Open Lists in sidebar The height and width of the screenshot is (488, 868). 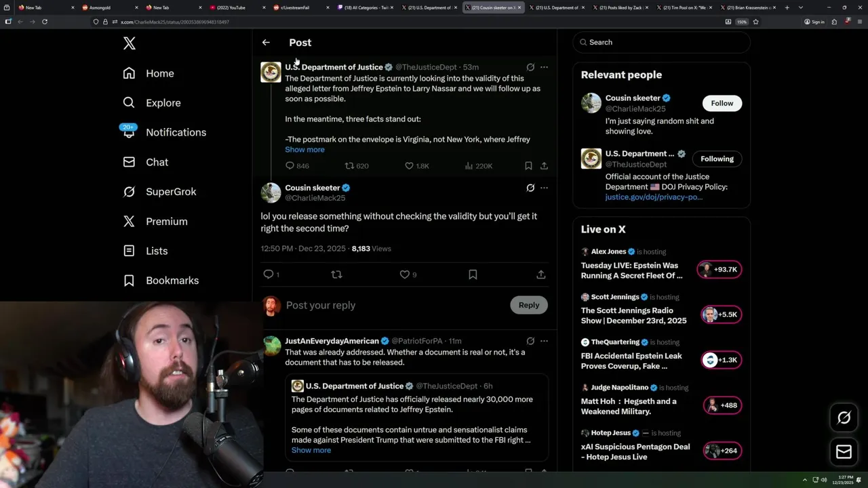click(x=145, y=251)
